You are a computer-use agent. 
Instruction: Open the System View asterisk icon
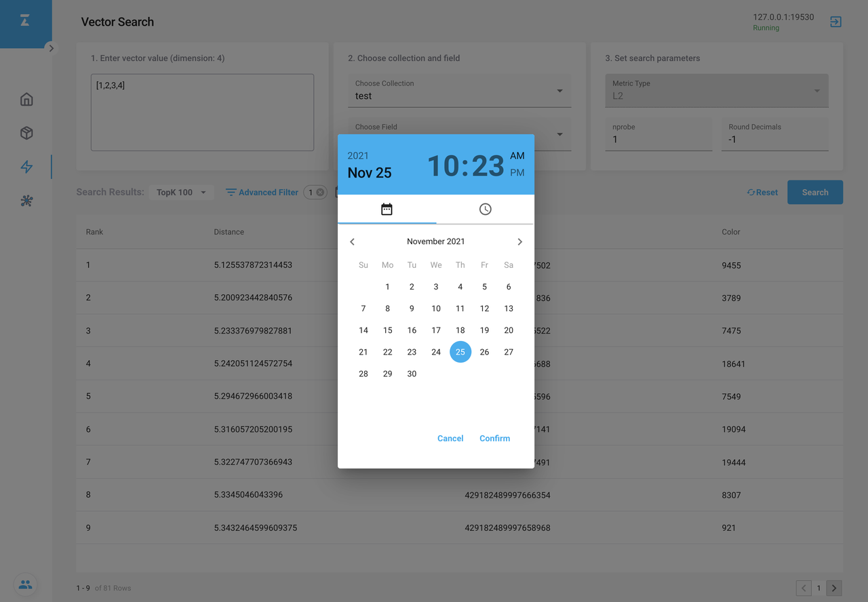[26, 201]
